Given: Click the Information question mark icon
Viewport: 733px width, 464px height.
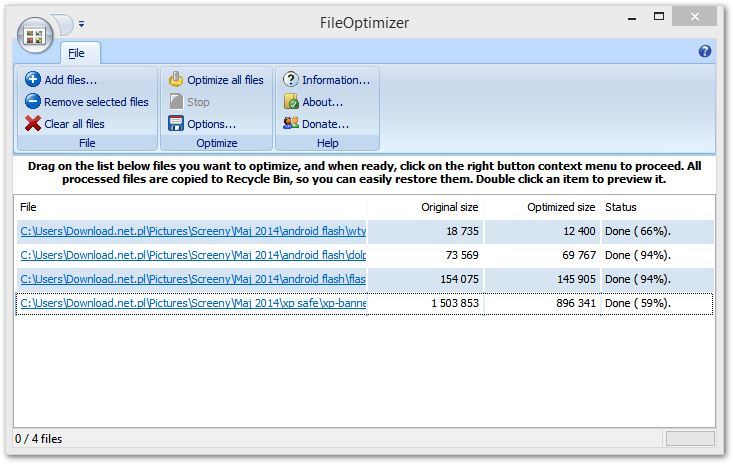Looking at the screenshot, I should pos(290,79).
